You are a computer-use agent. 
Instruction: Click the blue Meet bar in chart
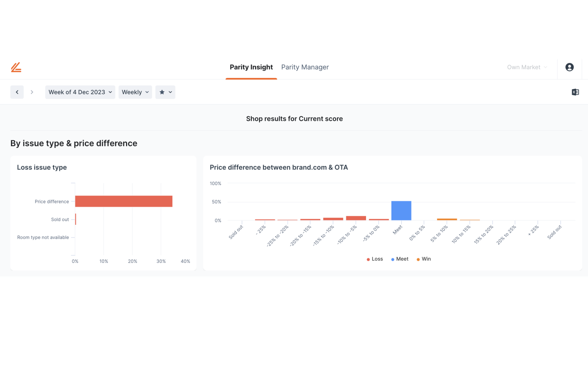tap(401, 211)
